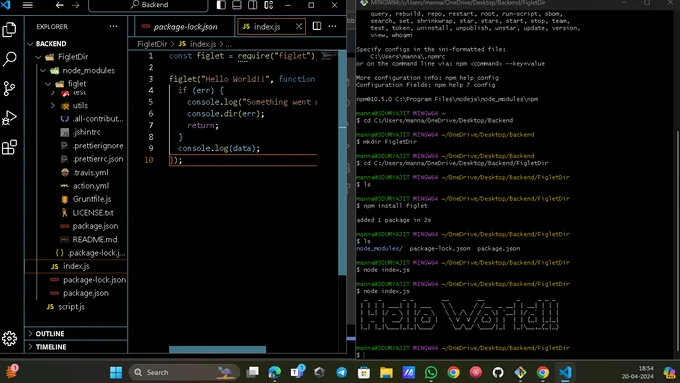Select index.js in the file tree
This screenshot has height=383, width=680.
[76, 266]
